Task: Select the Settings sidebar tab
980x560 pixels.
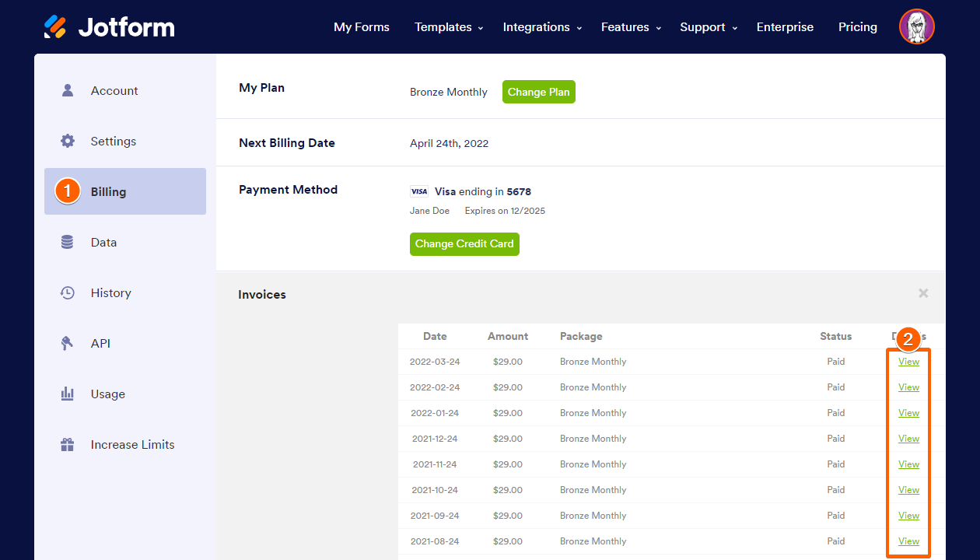Action: (x=125, y=141)
